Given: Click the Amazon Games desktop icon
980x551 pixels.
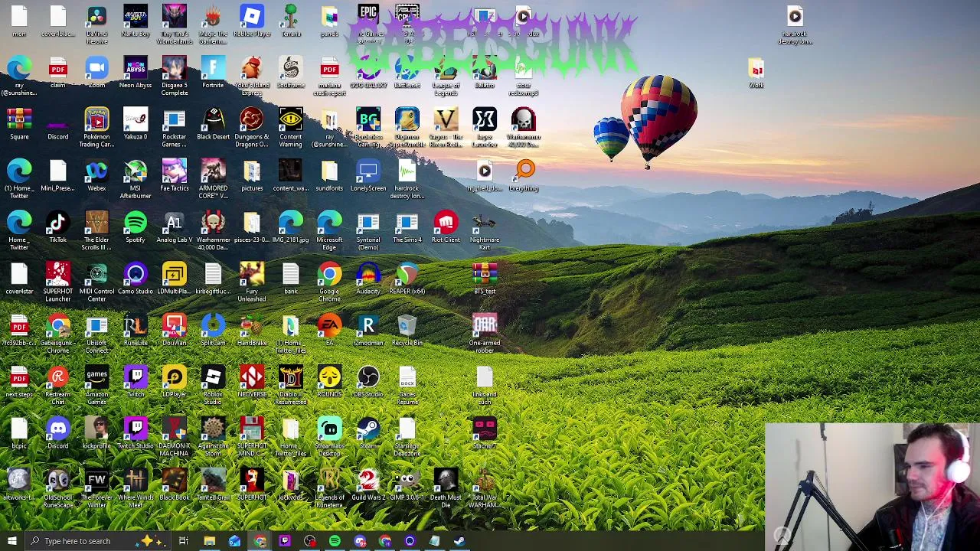Looking at the screenshot, I should click(x=96, y=384).
